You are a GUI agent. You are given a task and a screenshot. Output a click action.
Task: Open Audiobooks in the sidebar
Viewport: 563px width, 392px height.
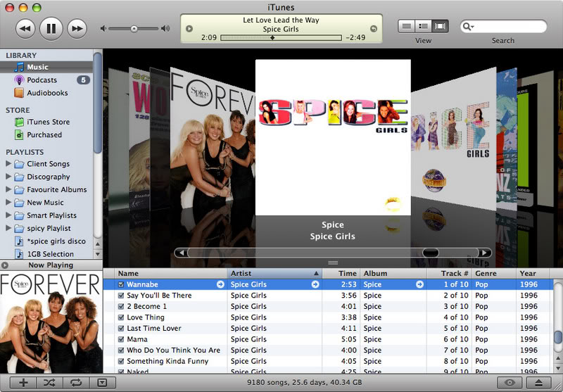(x=46, y=93)
